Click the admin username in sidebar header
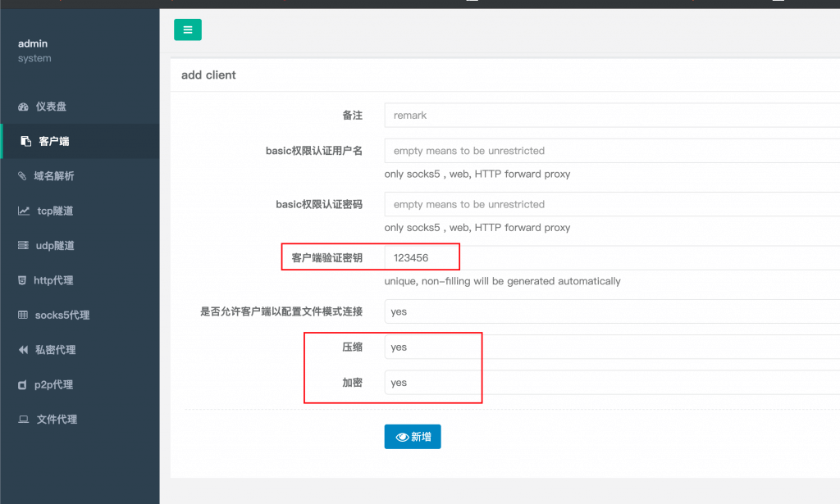 click(33, 43)
